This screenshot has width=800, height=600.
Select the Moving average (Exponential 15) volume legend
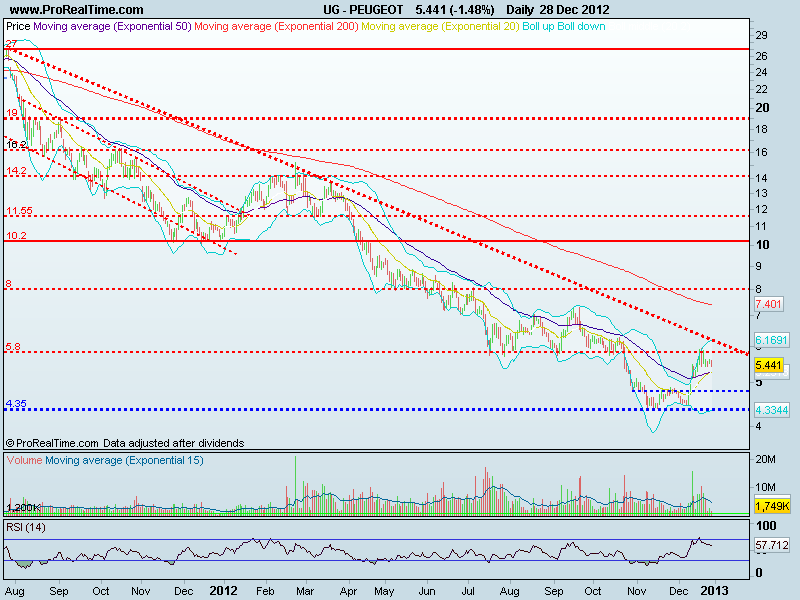124,460
